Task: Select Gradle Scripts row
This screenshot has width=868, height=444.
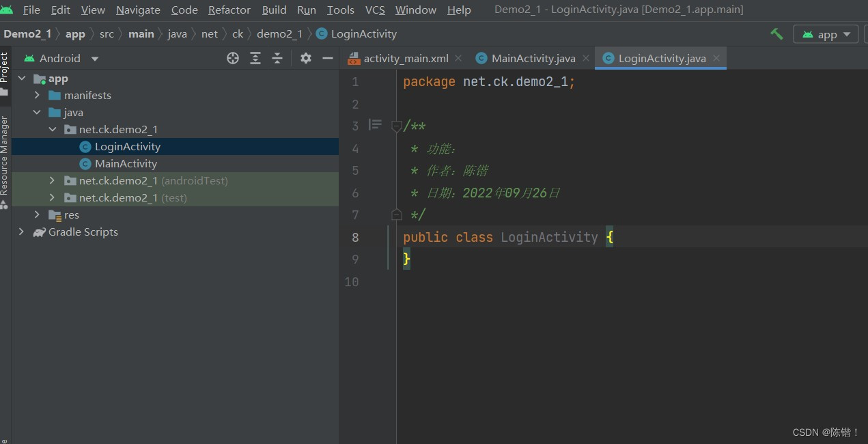Action: [x=175, y=232]
